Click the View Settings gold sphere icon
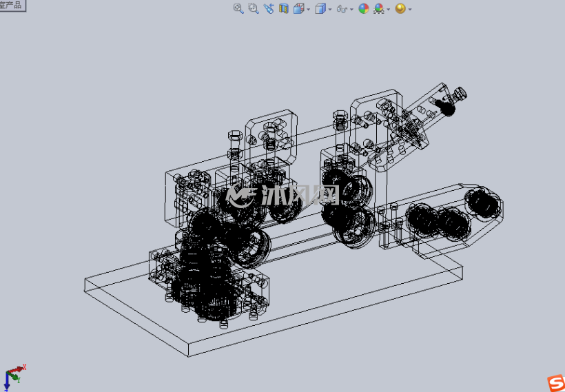This screenshot has width=565, height=392. (400, 9)
